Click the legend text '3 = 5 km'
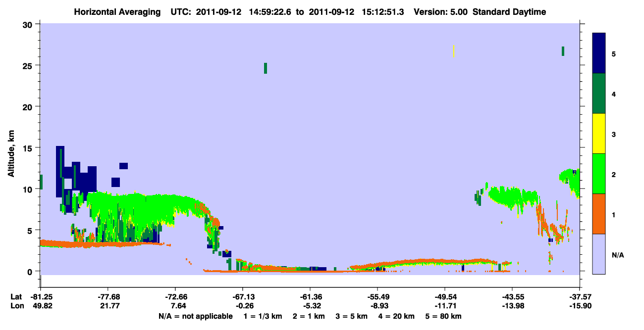The image size is (644, 330). [351, 316]
